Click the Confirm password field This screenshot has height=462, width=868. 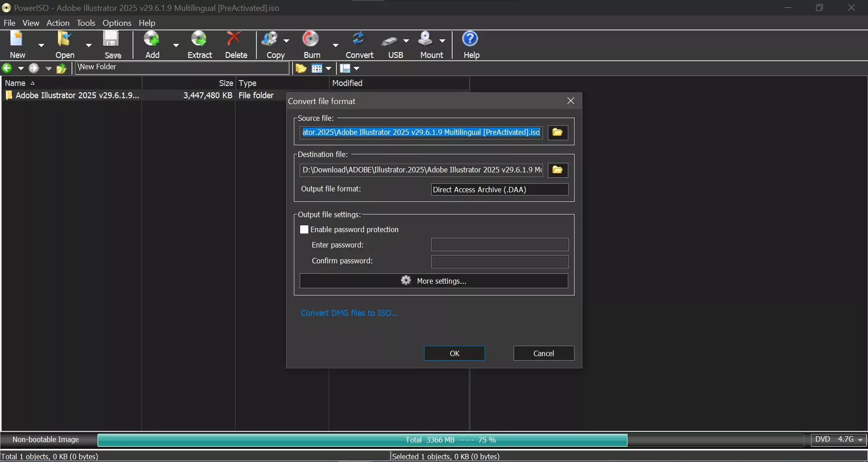500,262
